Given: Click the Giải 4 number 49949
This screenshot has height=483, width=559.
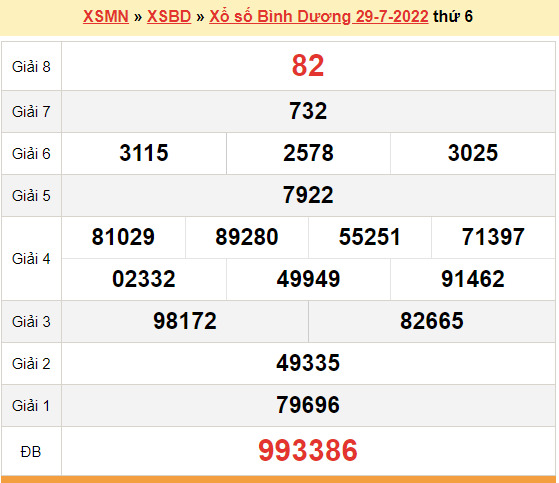Looking at the screenshot, I should 308,279.
